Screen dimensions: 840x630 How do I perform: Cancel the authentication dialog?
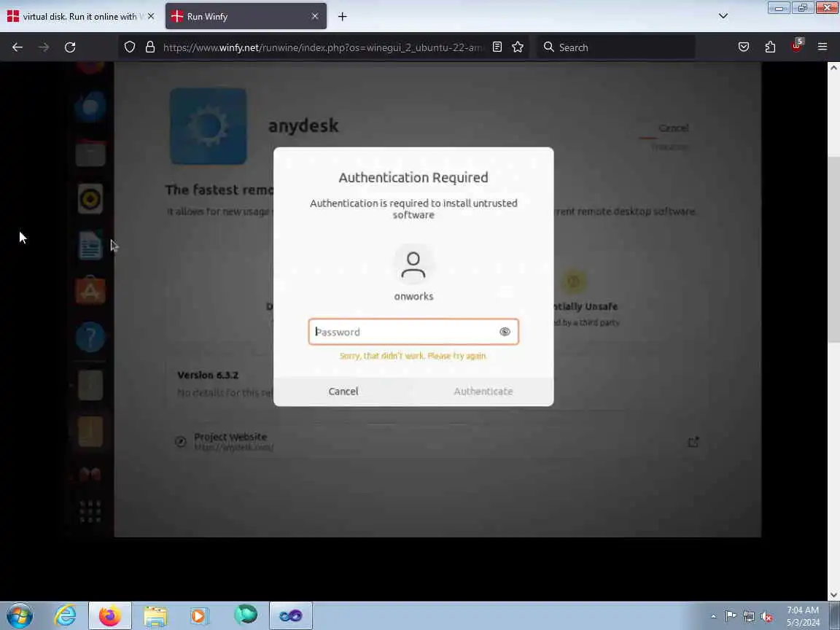(x=343, y=391)
